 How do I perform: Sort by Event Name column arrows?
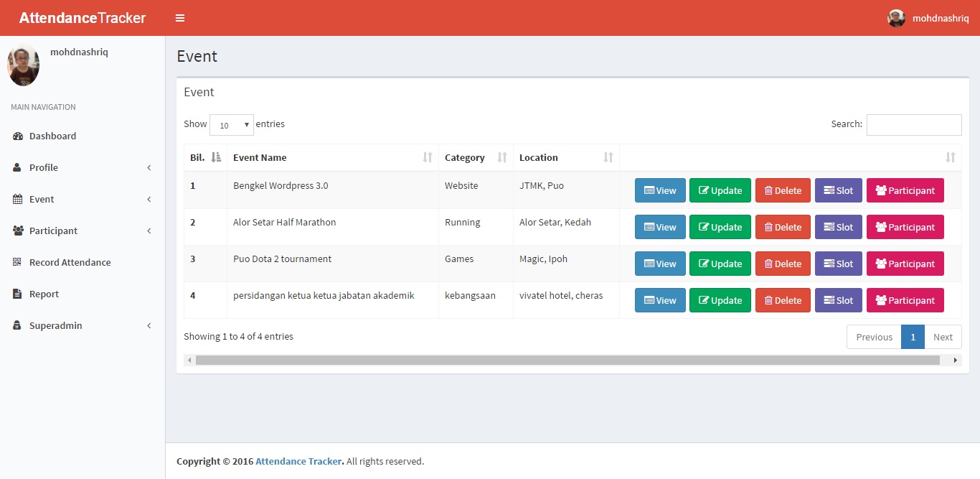[x=428, y=157]
